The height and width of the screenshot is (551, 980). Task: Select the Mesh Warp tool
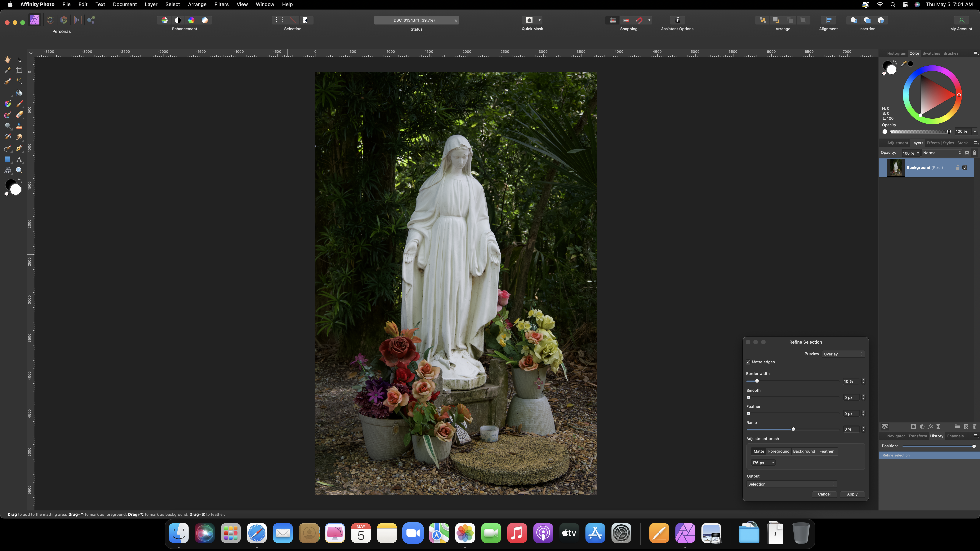7,170
